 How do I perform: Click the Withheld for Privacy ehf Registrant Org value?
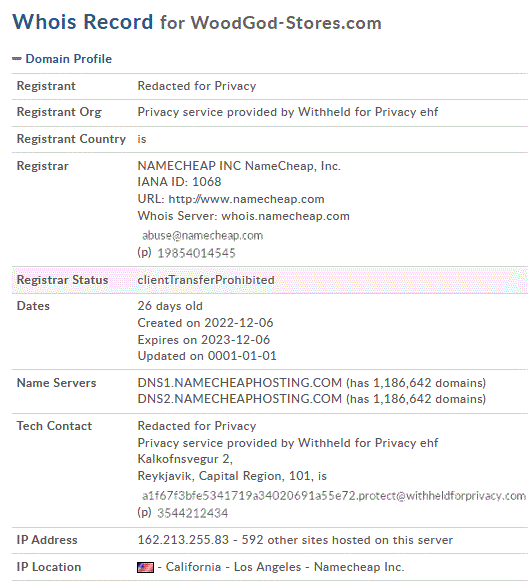(x=288, y=112)
